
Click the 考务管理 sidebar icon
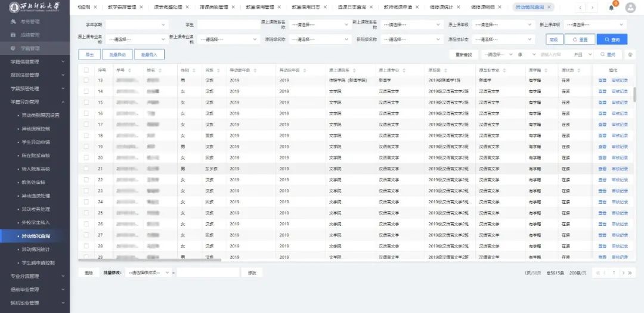click(14, 21)
